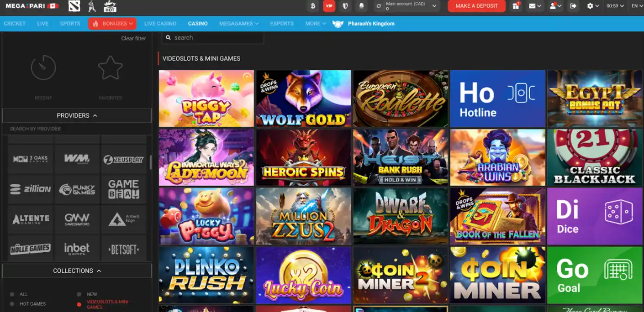Select the Altente Gaming provider
This screenshot has width=644, height=312.
click(x=31, y=219)
